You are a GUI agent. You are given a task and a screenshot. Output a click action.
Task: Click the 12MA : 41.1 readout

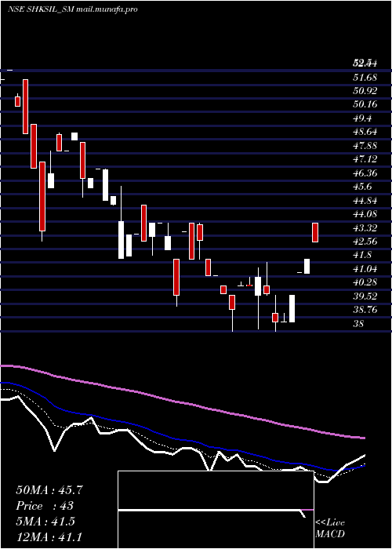(x=49, y=537)
